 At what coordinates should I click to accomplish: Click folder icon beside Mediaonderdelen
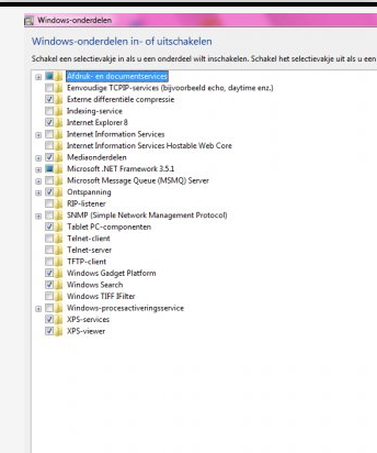coord(59,157)
